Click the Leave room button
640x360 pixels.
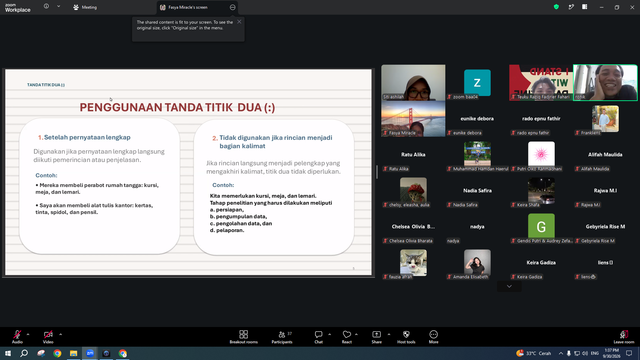(624, 337)
